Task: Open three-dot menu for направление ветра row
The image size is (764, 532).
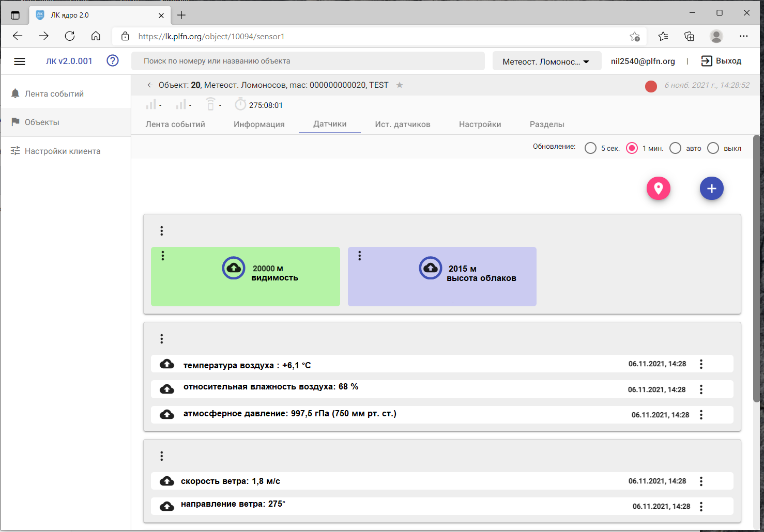Action: (701, 507)
